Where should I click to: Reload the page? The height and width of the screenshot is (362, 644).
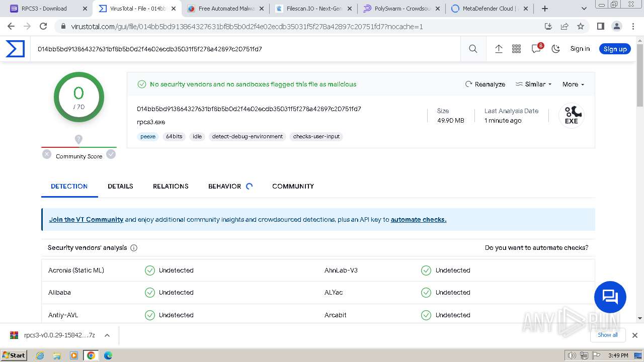pyautogui.click(x=43, y=26)
